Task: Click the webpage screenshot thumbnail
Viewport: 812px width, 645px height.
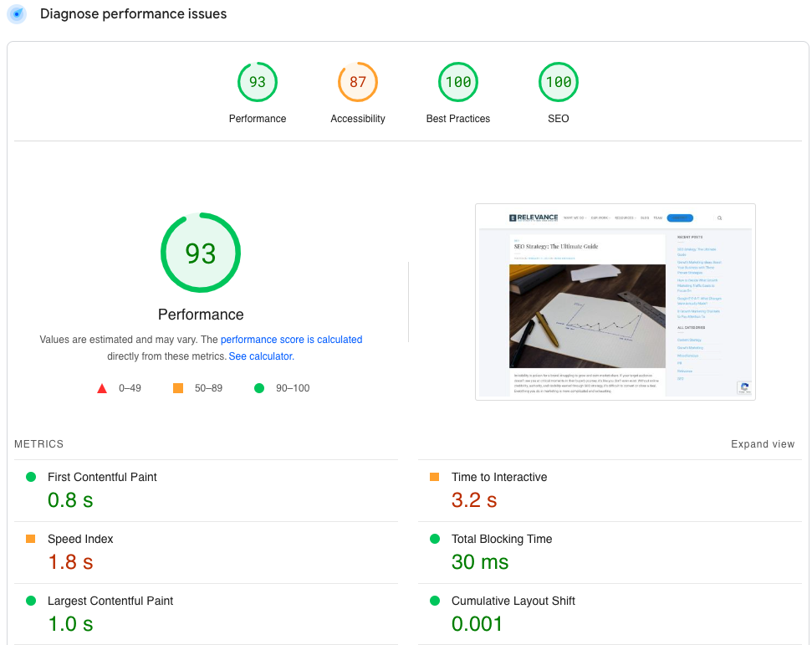Action: (x=615, y=302)
